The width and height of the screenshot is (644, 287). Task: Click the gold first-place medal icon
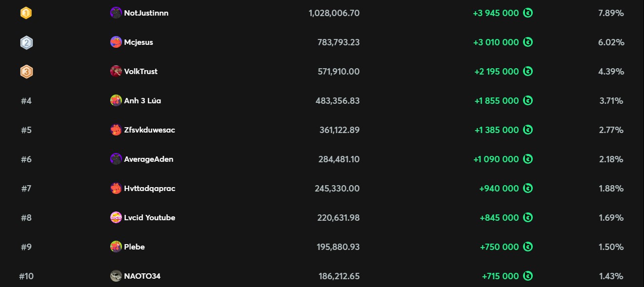pos(26,13)
